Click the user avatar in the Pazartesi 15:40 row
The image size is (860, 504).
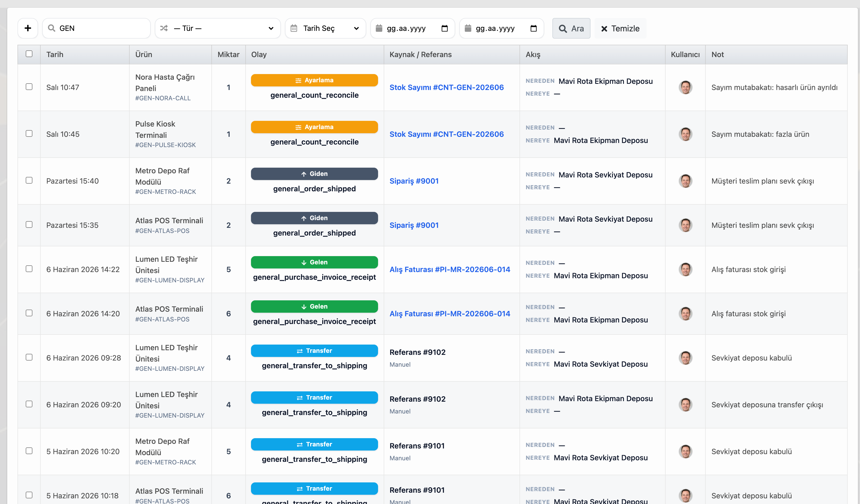click(x=685, y=181)
